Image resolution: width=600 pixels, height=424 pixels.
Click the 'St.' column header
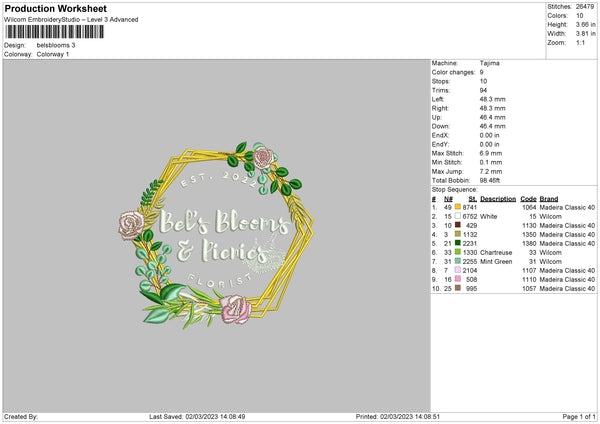pyautogui.click(x=473, y=199)
